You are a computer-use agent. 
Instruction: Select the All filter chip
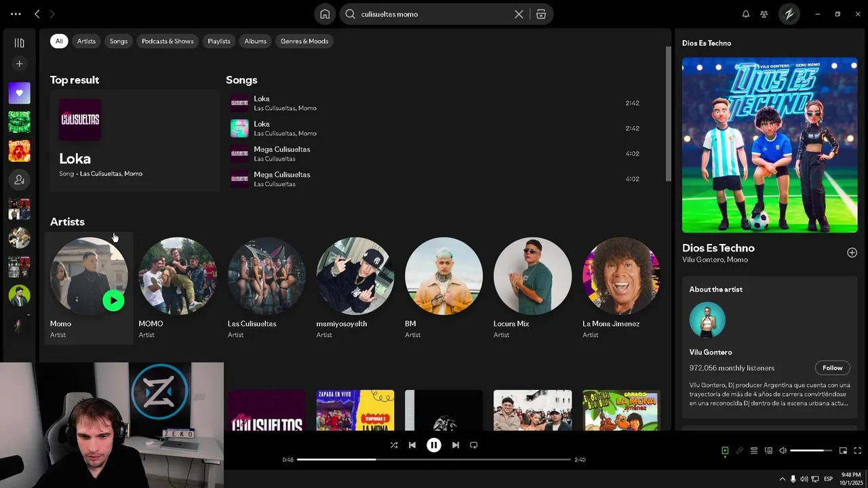pos(59,41)
